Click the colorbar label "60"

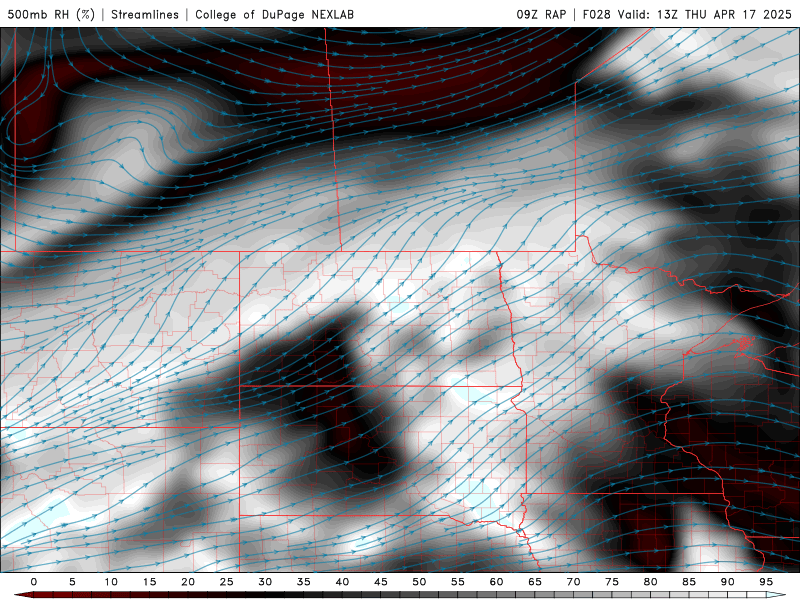pos(496,582)
